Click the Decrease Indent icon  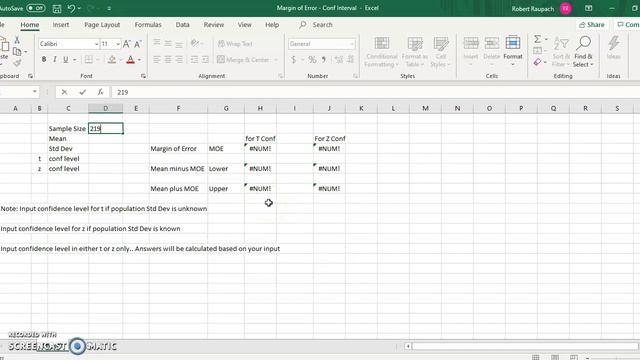point(194,60)
